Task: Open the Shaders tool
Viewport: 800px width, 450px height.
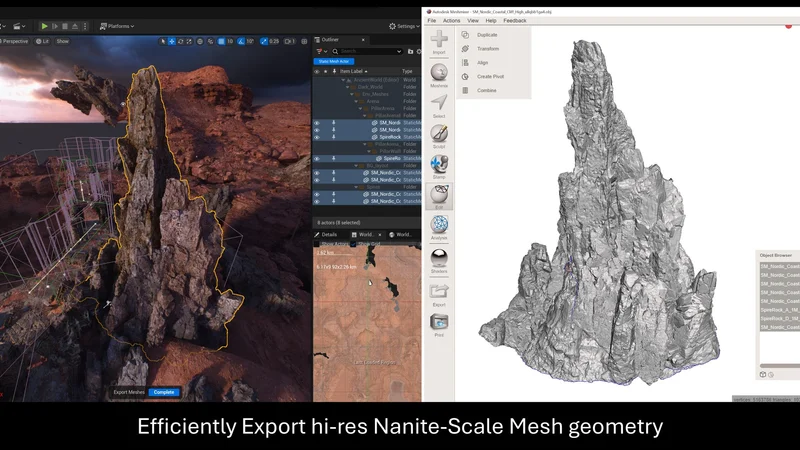Action: click(x=439, y=261)
